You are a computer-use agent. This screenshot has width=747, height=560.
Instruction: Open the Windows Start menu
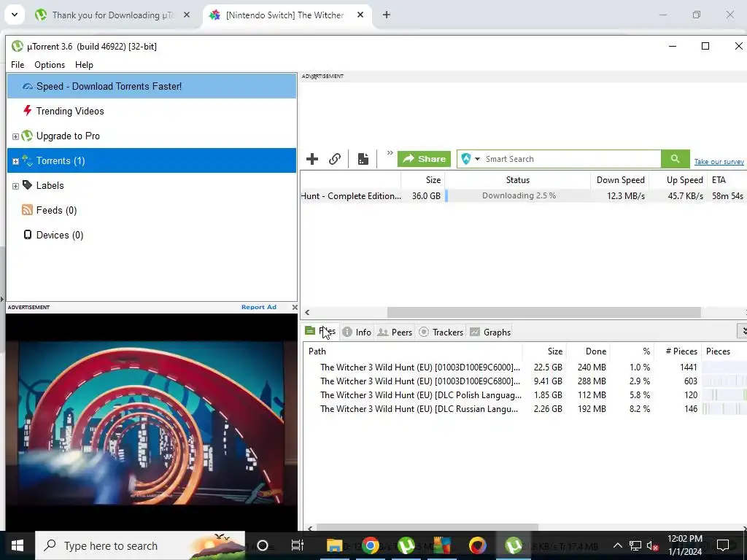tap(18, 545)
